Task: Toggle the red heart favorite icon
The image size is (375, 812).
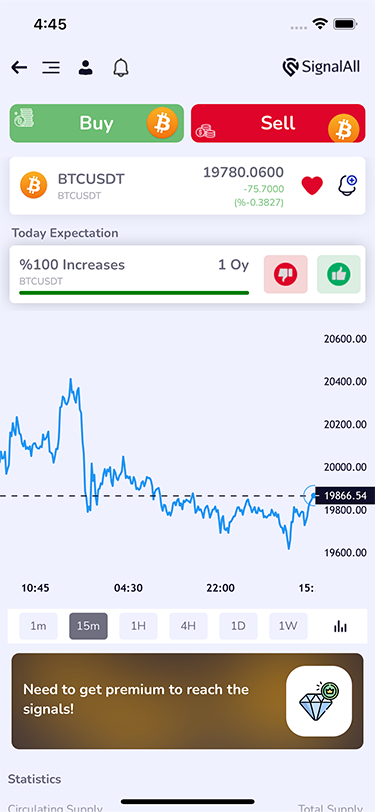Action: click(312, 185)
